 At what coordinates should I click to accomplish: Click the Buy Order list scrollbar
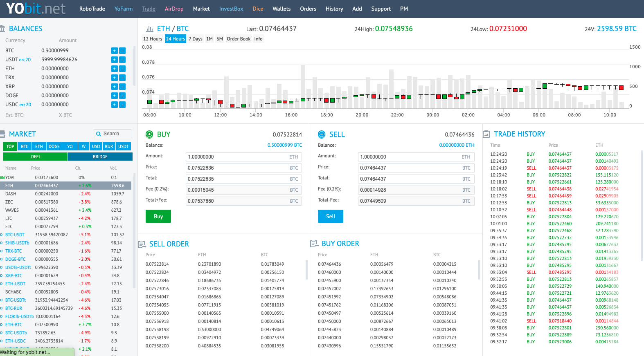(479, 270)
